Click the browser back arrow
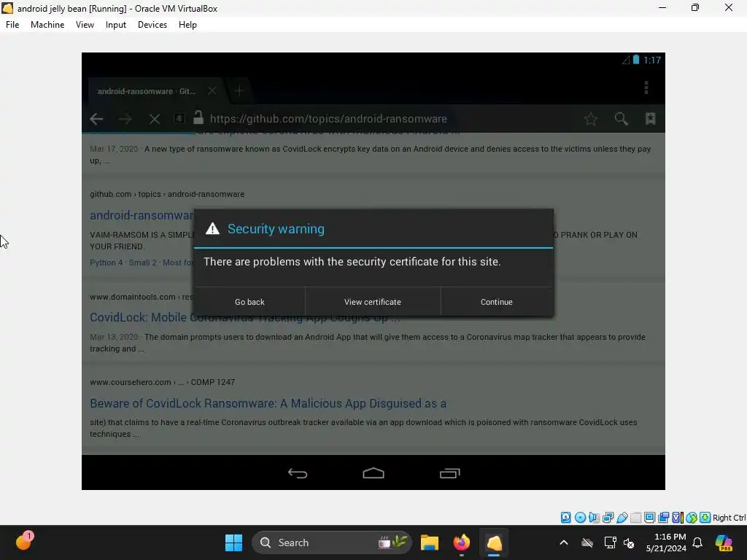This screenshot has width=747, height=560. pyautogui.click(x=97, y=119)
